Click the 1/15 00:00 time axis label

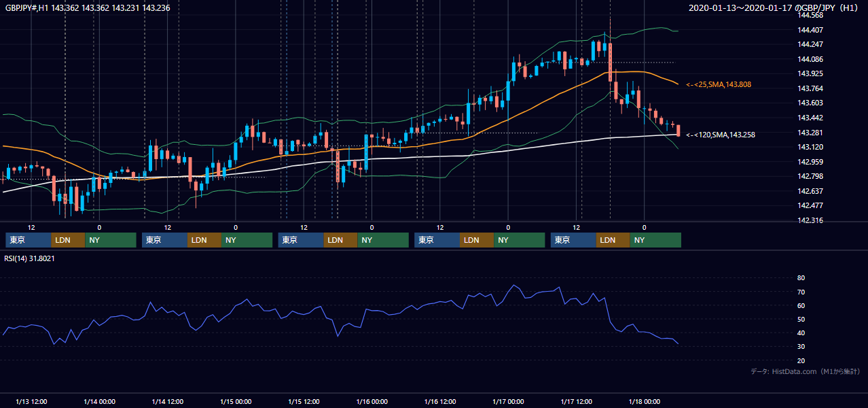click(x=236, y=402)
